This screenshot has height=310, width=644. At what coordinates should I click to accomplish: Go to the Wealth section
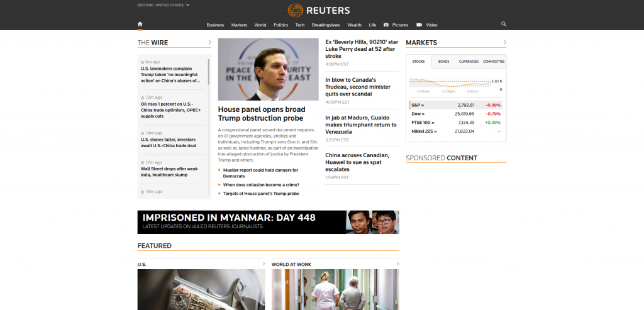[355, 25]
